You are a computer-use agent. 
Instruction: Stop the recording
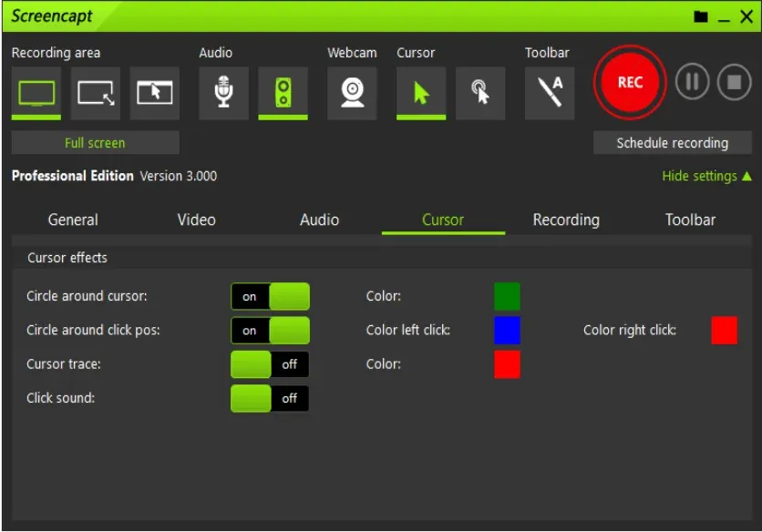(x=734, y=82)
